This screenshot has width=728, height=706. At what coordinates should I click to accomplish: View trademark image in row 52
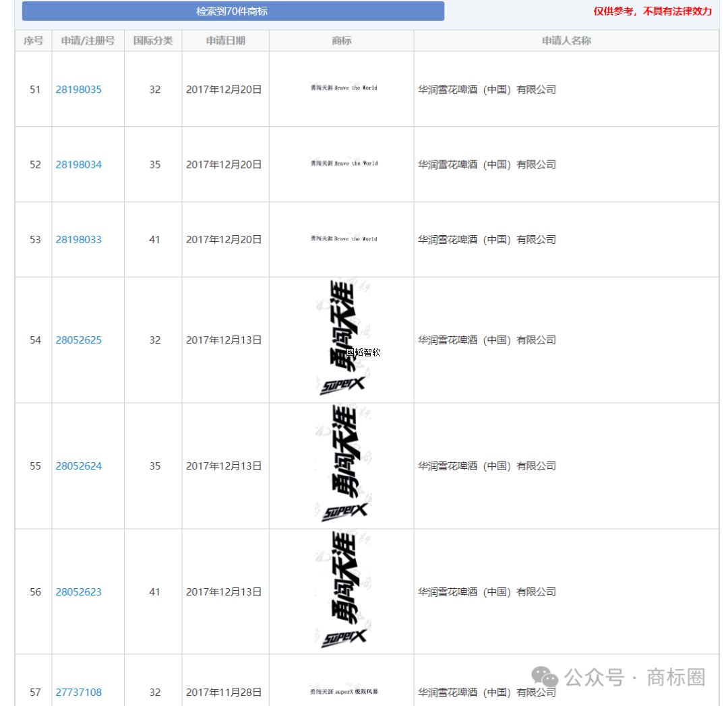click(x=344, y=163)
